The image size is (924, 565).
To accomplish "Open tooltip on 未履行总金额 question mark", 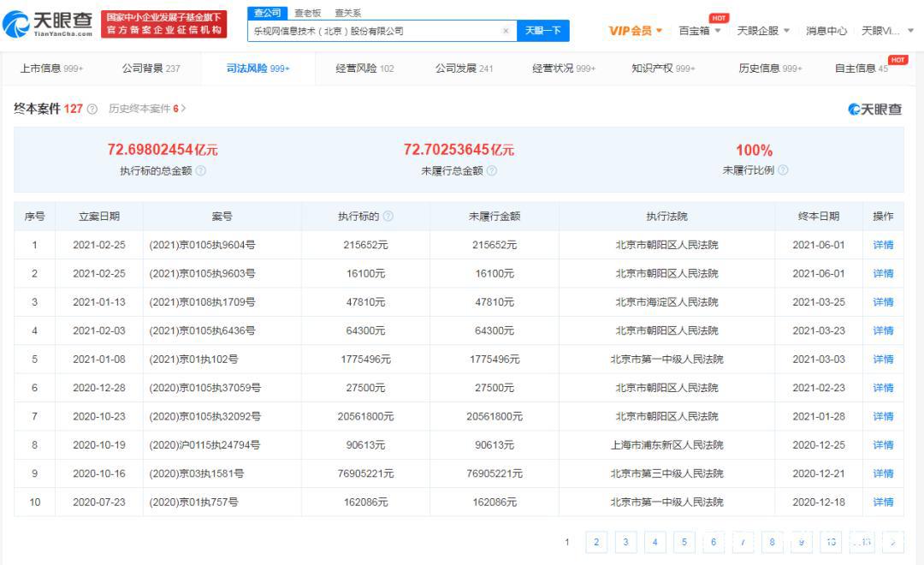I will (x=491, y=169).
